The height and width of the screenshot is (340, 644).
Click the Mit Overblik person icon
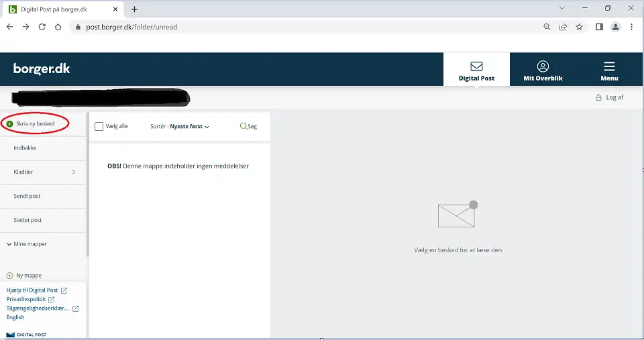coord(543,66)
